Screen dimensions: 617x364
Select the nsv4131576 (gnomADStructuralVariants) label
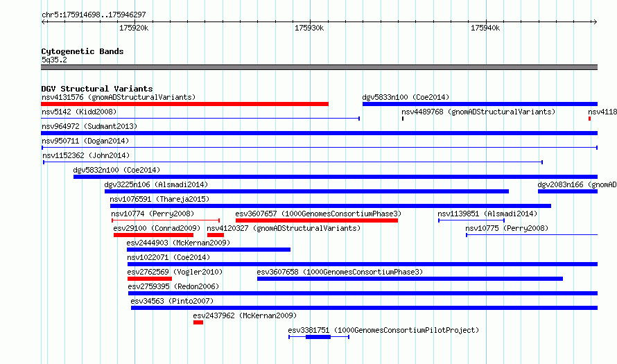119,97
